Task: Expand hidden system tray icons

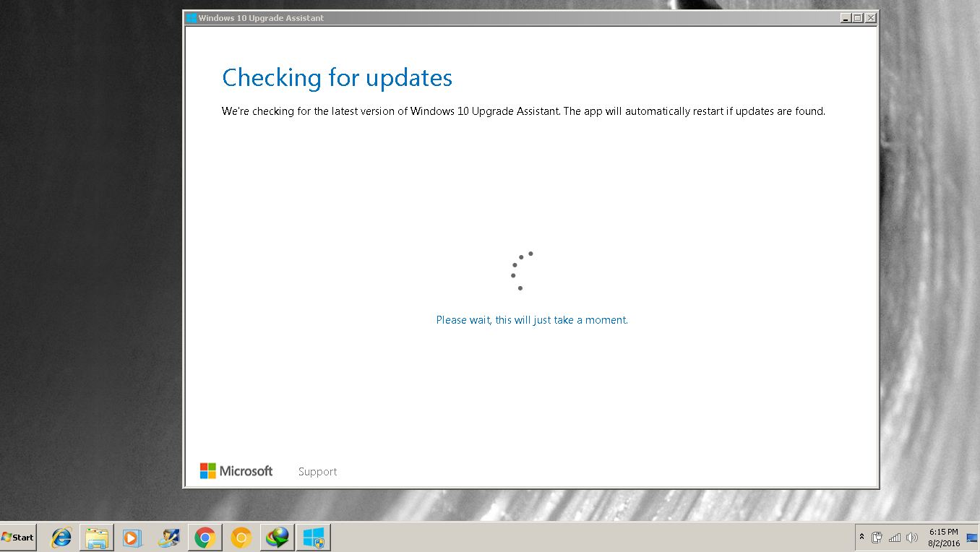Action: pyautogui.click(x=861, y=537)
